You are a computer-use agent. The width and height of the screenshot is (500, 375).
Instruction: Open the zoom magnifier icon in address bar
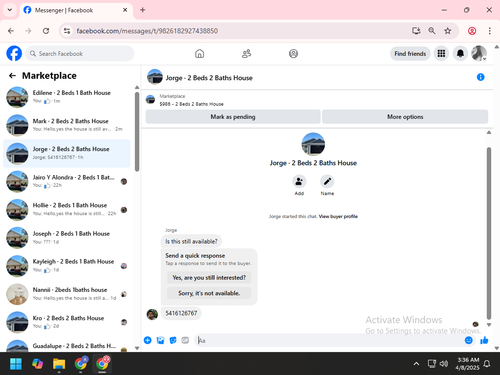(x=432, y=31)
